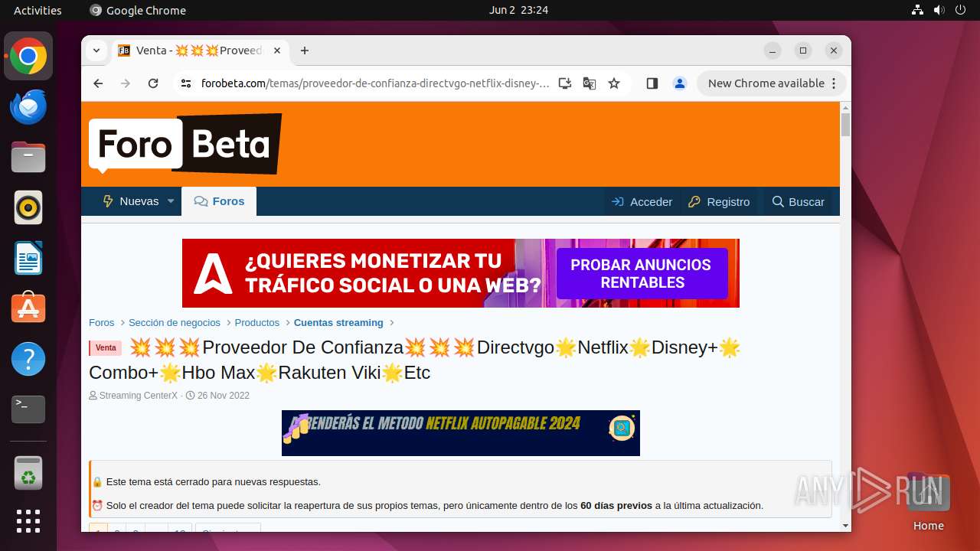Screen dimensions: 980x551
Task: Open Sección de negocios breadcrumb
Action: tap(175, 323)
